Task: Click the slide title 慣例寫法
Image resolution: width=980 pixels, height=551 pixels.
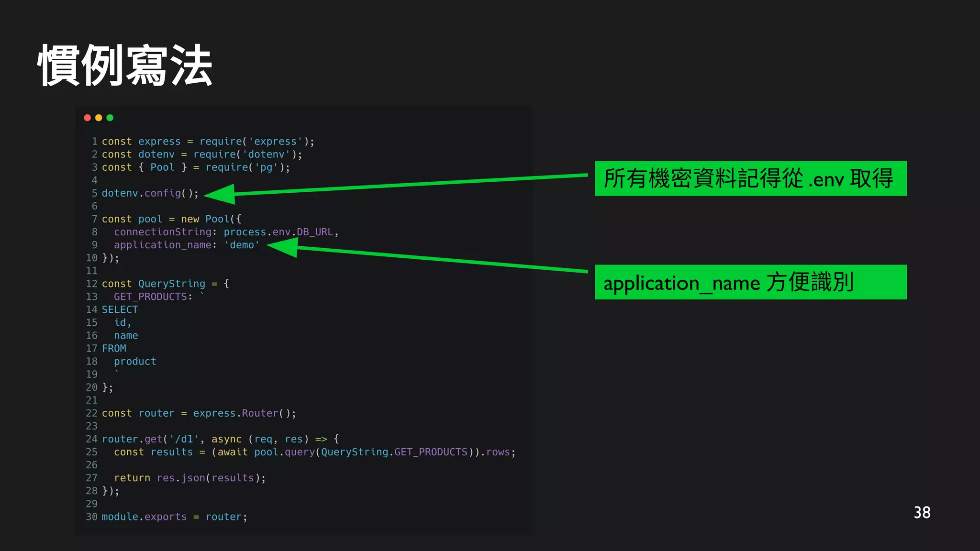Action: 125,66
